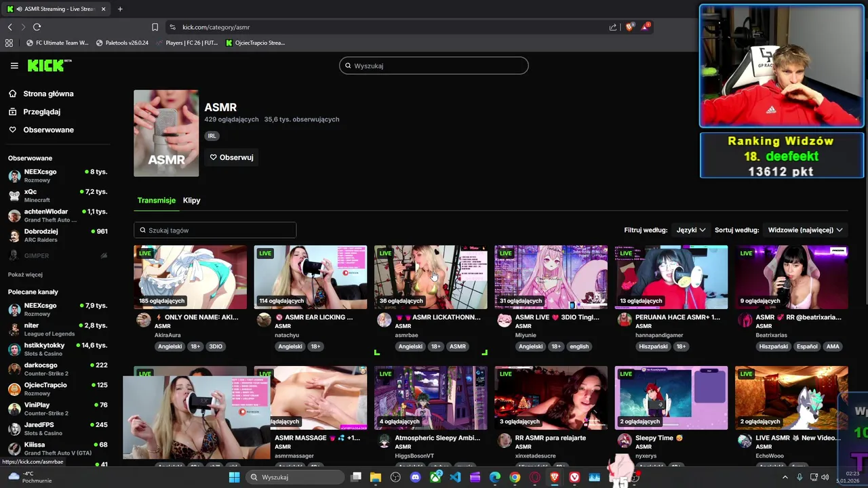
Task: Open the Sleepy Time stream thumbnail
Action: click(671, 398)
